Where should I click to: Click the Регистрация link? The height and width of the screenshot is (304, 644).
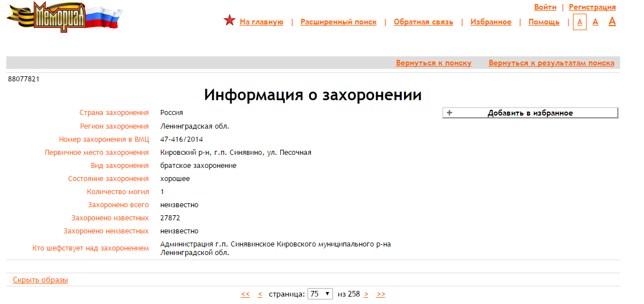pos(592,7)
